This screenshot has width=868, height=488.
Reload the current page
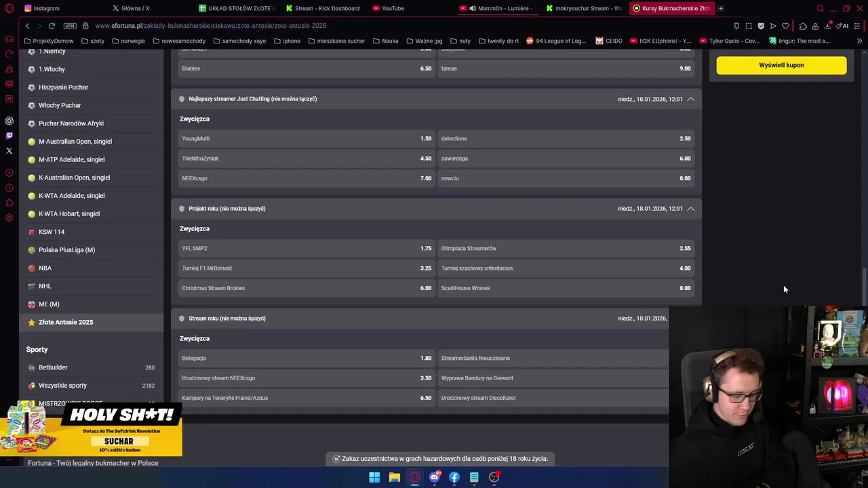[x=52, y=26]
